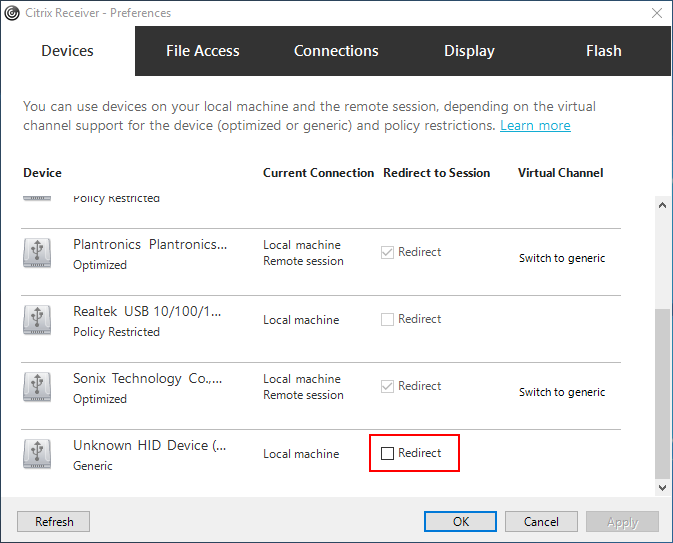Enable Redirect for Unknown HID Device
The width and height of the screenshot is (673, 543).
[x=387, y=453]
